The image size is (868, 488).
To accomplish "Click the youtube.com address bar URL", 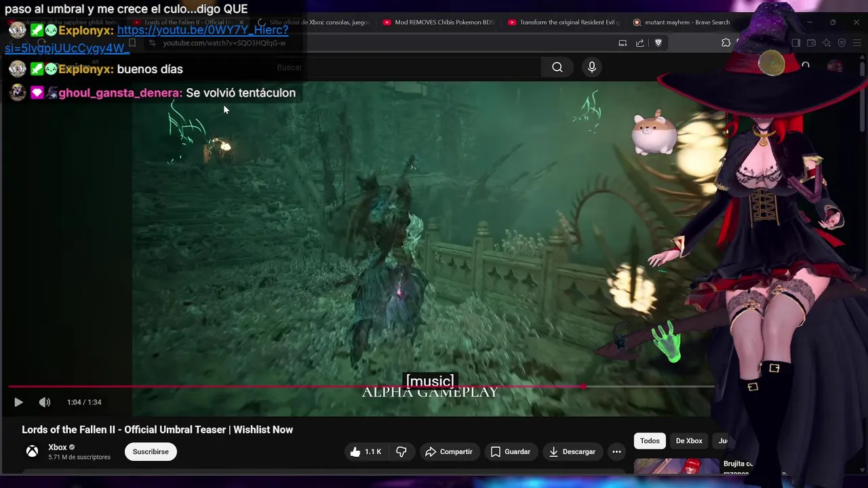I will pos(224,43).
